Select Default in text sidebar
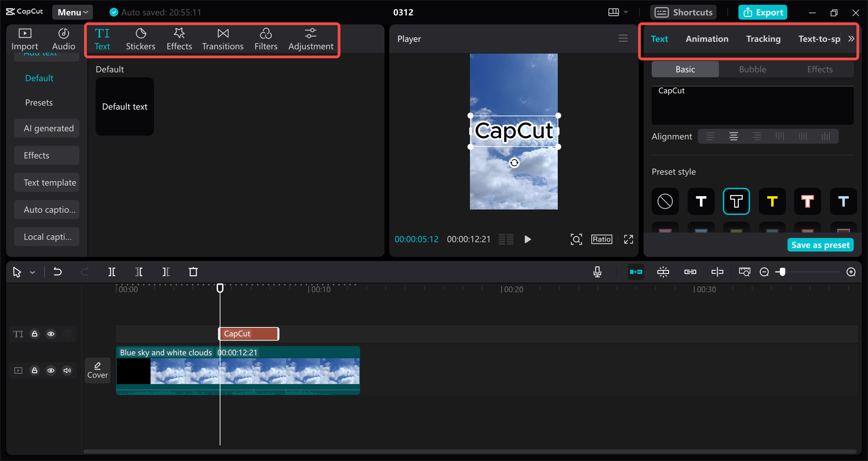This screenshot has height=461, width=868. [39, 78]
